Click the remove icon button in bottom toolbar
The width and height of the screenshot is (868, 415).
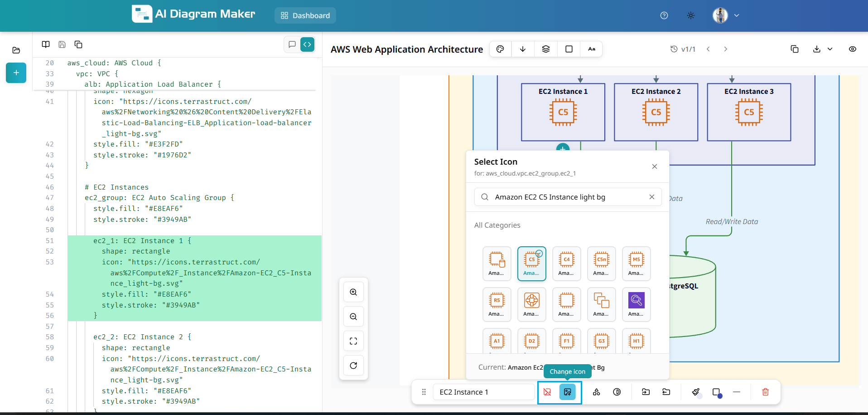pos(547,392)
